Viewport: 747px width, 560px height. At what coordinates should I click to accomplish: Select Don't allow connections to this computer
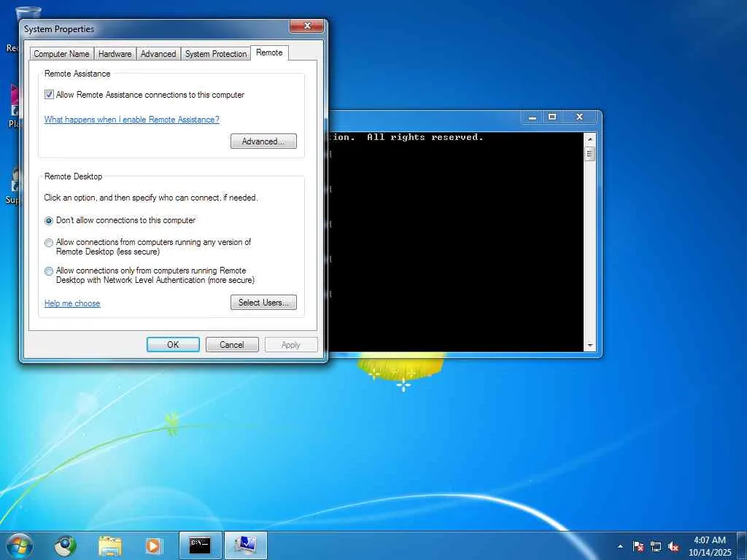tap(49, 220)
